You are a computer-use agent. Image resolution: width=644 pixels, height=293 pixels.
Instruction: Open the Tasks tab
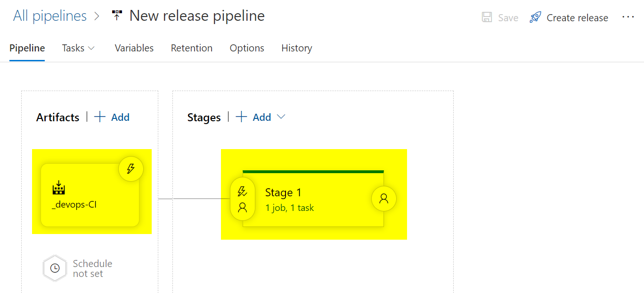[73, 48]
